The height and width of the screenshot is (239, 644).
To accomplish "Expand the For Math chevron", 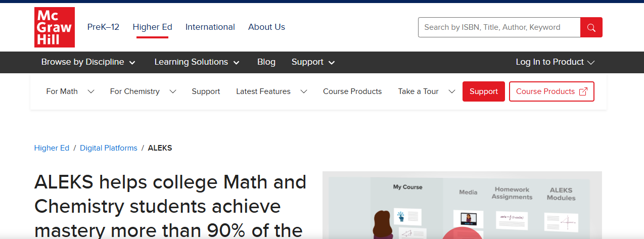I will click(x=91, y=91).
